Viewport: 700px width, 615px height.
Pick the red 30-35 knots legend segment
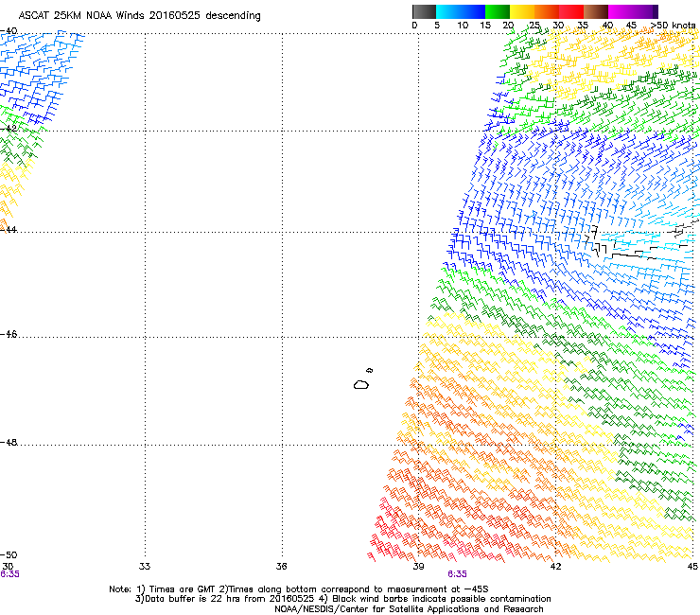pos(571,11)
